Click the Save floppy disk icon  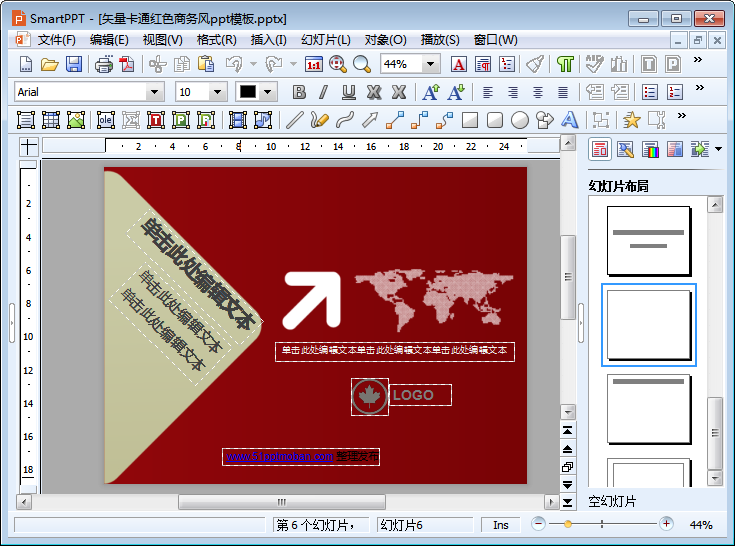pyautogui.click(x=74, y=64)
